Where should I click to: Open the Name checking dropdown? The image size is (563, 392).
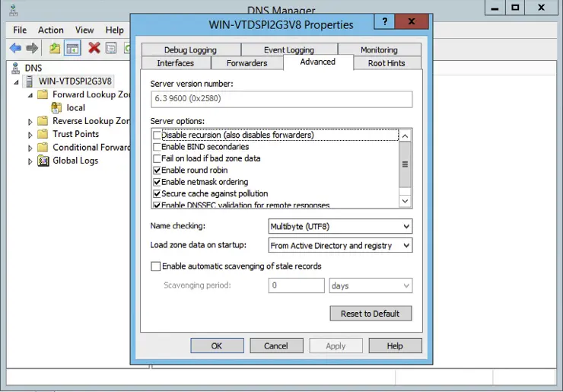pos(340,226)
